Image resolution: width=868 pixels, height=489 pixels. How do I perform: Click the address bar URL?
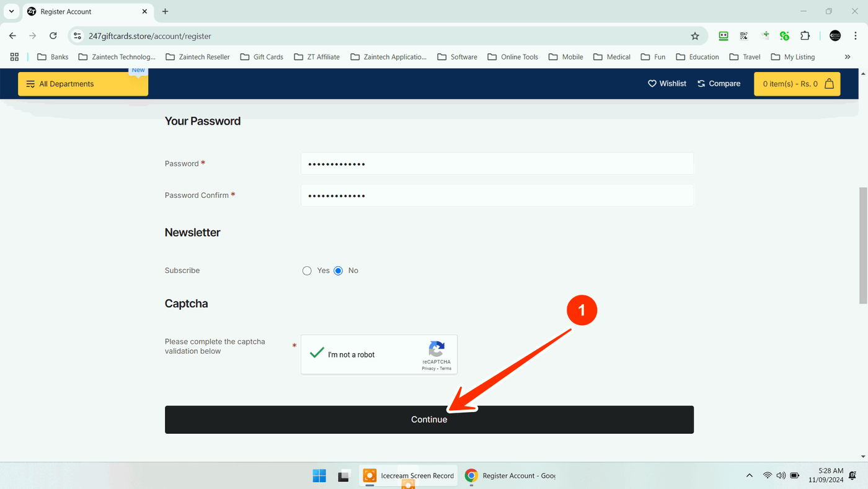pos(150,36)
